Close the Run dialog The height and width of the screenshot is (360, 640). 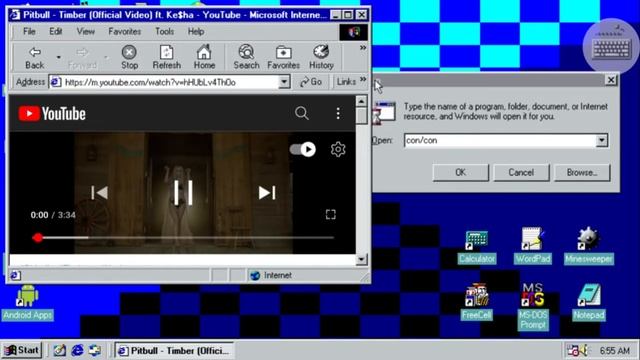[x=611, y=80]
